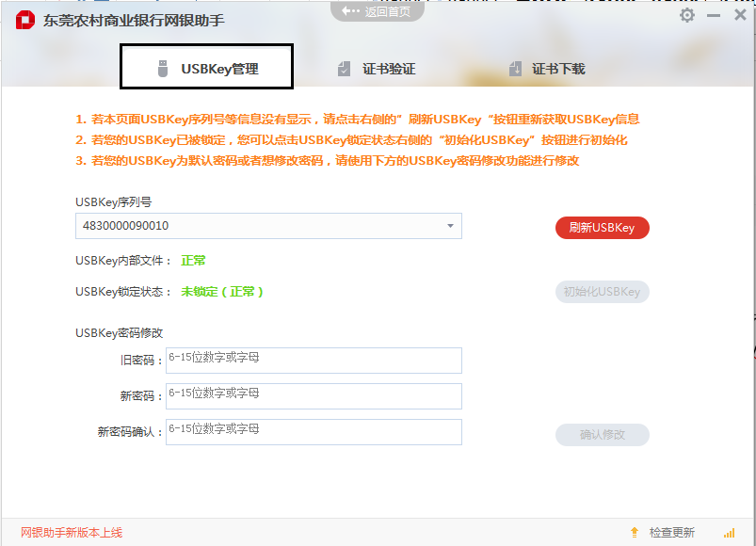
Task: Click the USB stick icon on USBKey管理 tab
Action: point(162,69)
